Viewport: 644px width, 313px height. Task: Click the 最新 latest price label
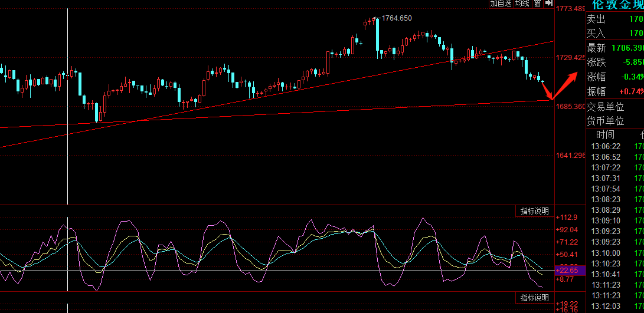(596, 48)
